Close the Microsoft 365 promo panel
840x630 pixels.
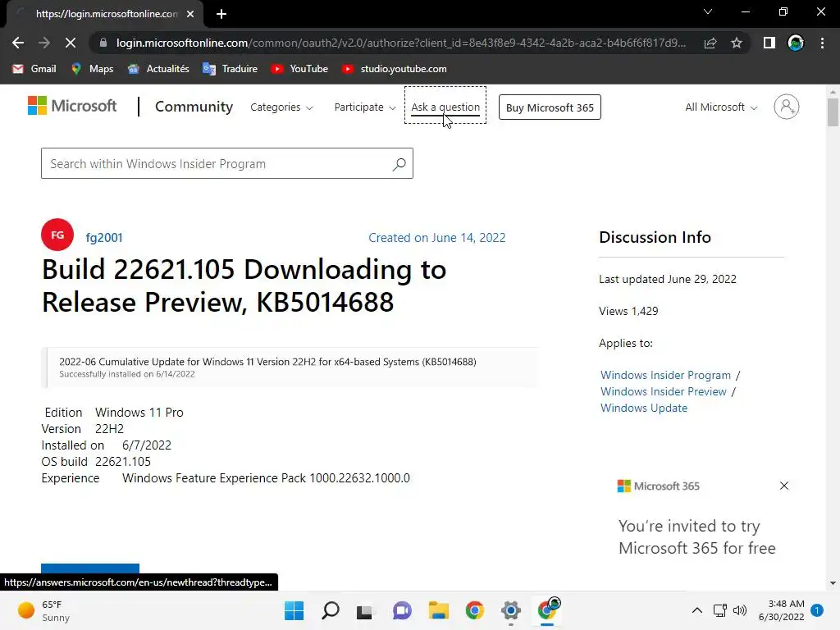[784, 486]
